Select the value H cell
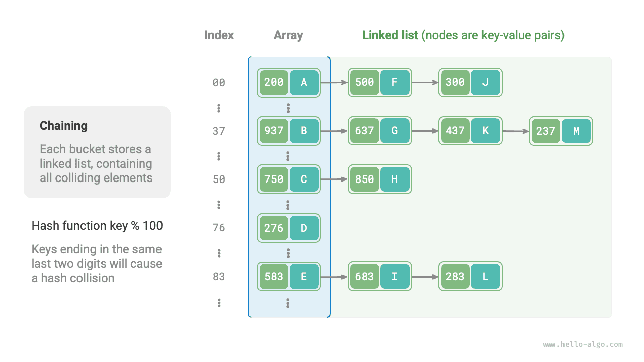 tap(395, 179)
